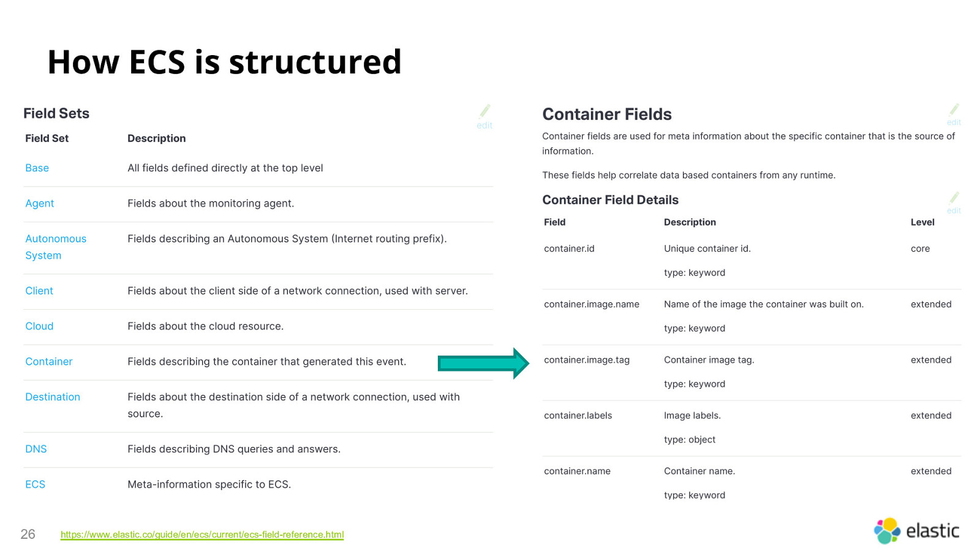This screenshot has height=551, width=980.
Task: Click slide number 26
Action: [28, 534]
